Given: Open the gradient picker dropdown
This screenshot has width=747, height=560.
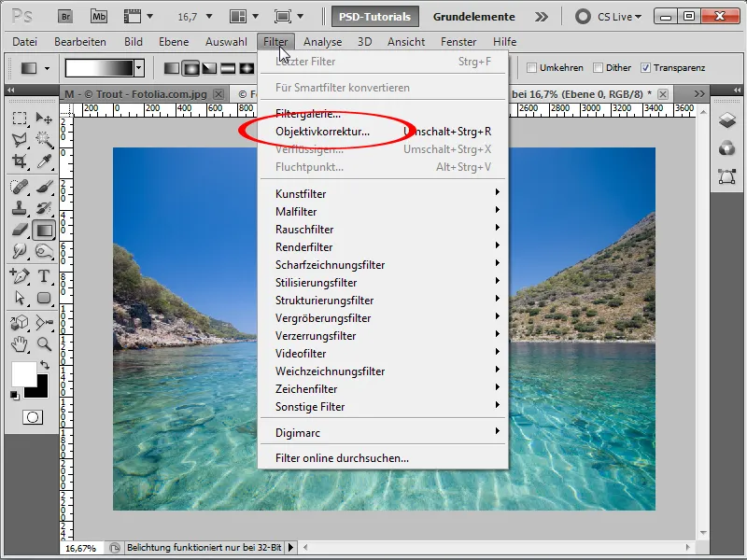Looking at the screenshot, I should (x=138, y=67).
